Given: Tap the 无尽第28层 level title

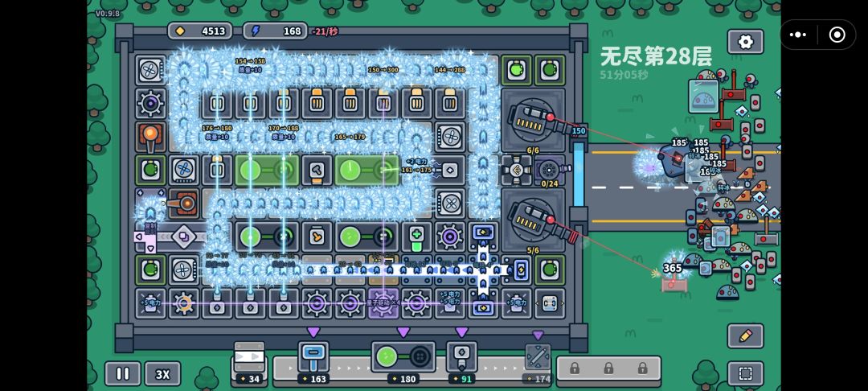Looking at the screenshot, I should (x=656, y=56).
